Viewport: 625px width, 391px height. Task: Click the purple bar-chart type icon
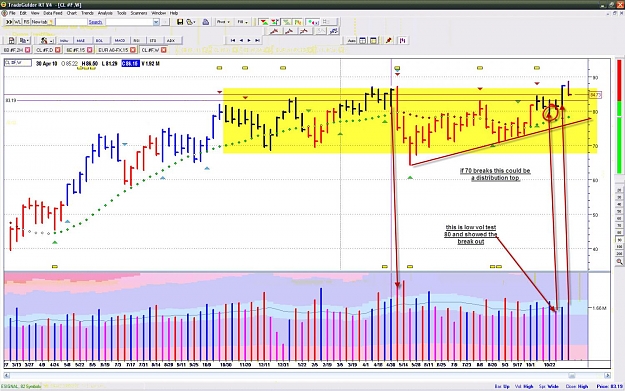(403, 40)
